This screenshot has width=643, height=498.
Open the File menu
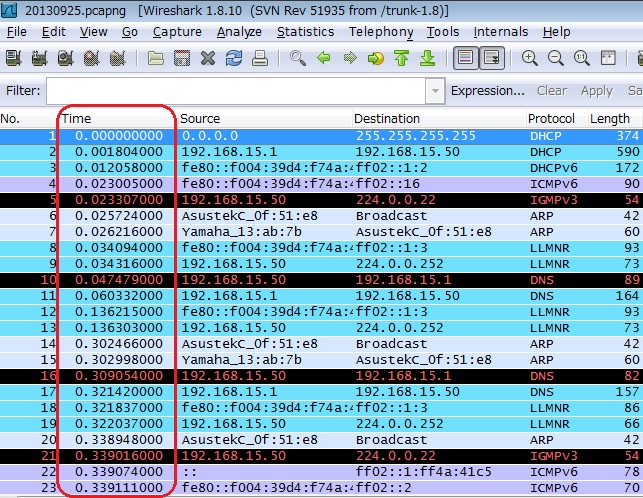pos(16,32)
